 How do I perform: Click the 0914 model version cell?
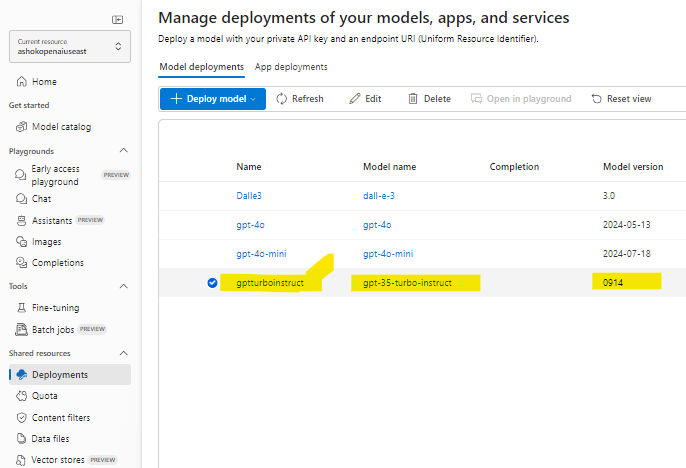(612, 283)
